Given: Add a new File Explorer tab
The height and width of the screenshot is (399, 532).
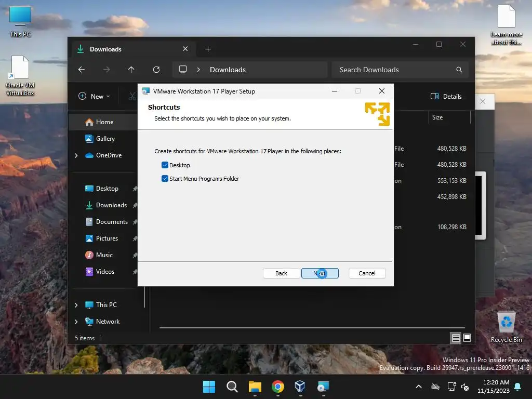Looking at the screenshot, I should 208,49.
